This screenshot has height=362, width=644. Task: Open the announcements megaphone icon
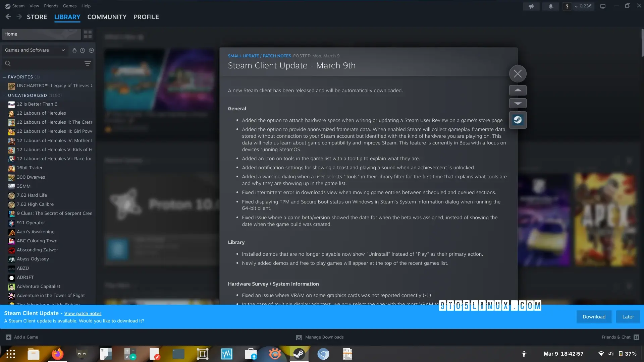coord(531,6)
